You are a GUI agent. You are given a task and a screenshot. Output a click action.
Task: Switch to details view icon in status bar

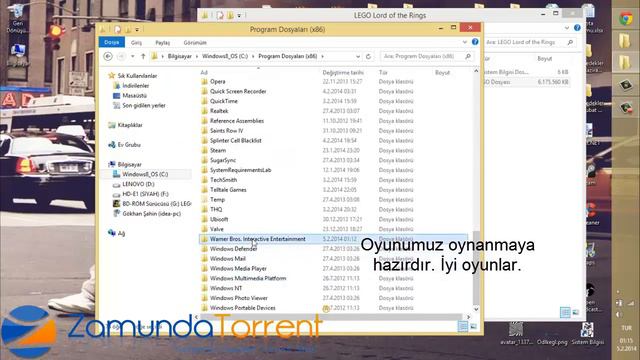[x=462, y=326]
